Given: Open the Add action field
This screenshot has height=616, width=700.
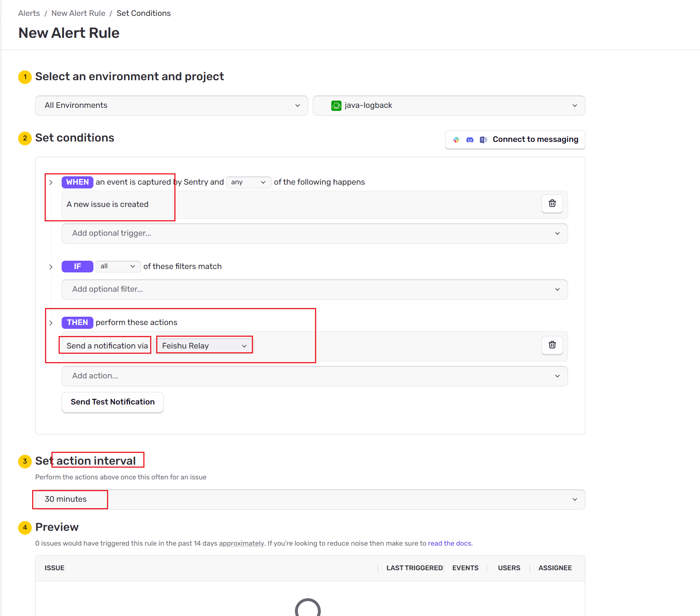Looking at the screenshot, I should 315,376.
